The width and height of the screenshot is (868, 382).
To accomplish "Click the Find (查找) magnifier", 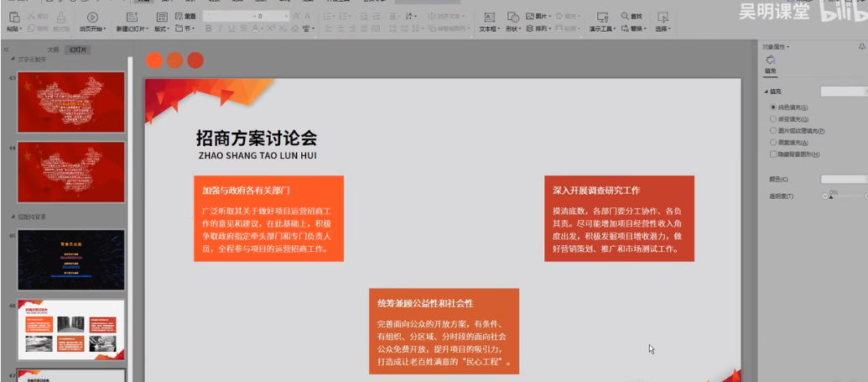I will tap(625, 17).
